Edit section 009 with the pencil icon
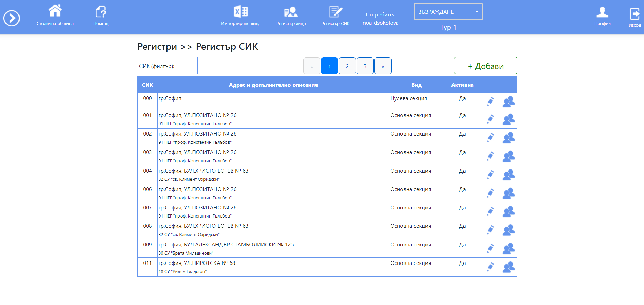This screenshot has width=644, height=305. 491,248
